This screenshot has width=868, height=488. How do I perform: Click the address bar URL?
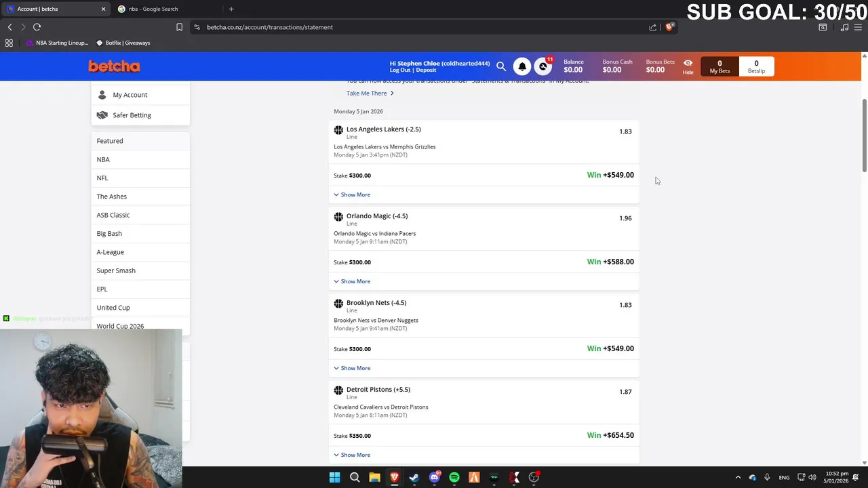coord(270,27)
